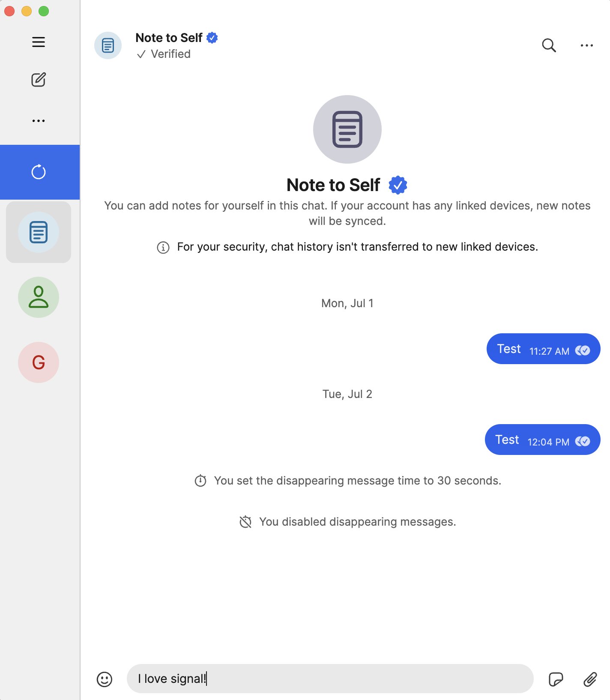Screen dimensions: 610x700
Task: Open the emoji picker
Action: click(105, 679)
